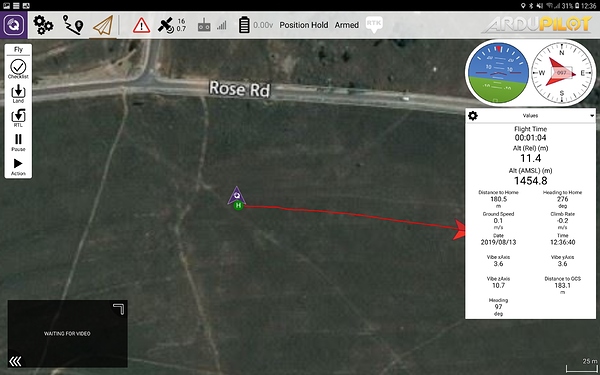
Task: Open the pre-flight Checklist
Action: pyautogui.click(x=18, y=69)
